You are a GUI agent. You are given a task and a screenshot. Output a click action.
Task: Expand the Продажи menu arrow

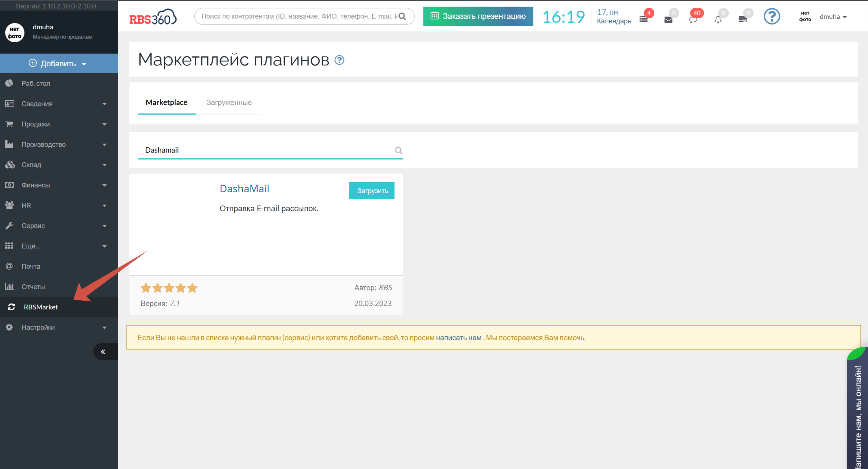pyautogui.click(x=104, y=125)
